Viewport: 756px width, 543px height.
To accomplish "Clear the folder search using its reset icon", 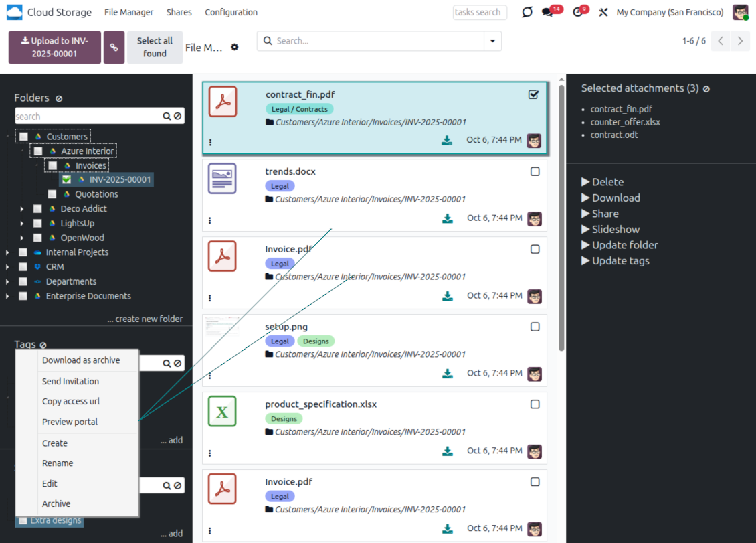I will (x=177, y=117).
